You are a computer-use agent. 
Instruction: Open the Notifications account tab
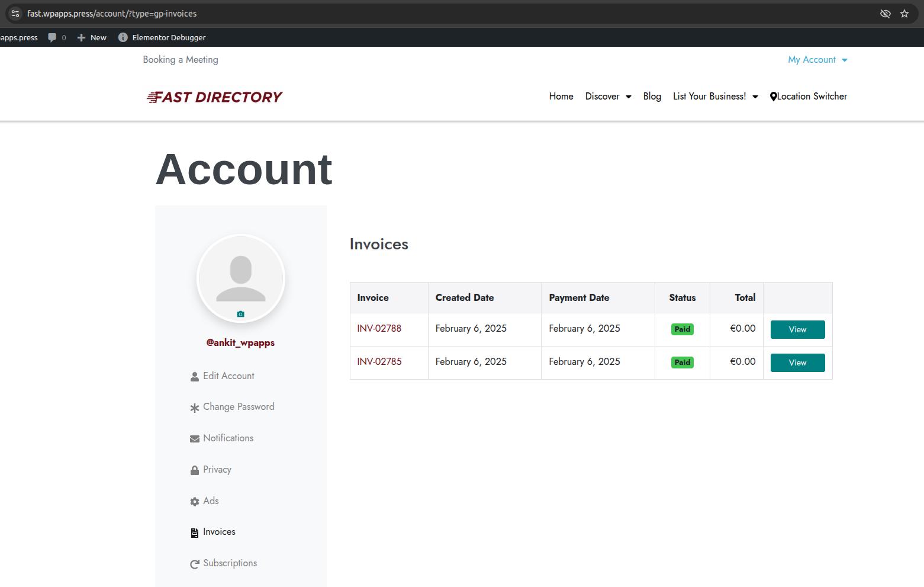pyautogui.click(x=228, y=438)
